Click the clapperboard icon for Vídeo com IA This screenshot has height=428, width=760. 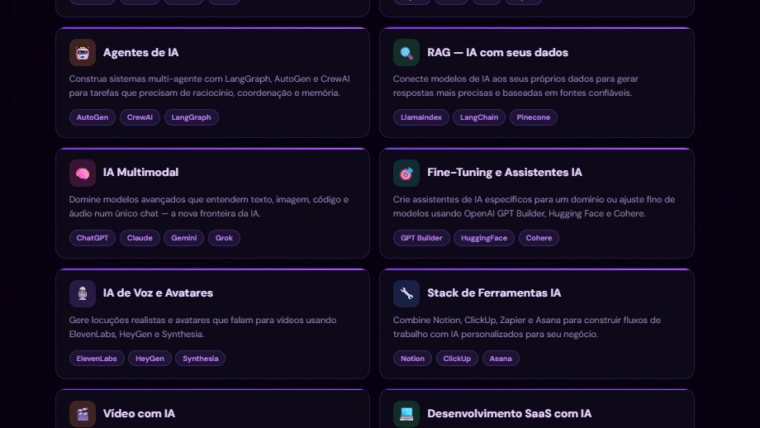click(83, 413)
